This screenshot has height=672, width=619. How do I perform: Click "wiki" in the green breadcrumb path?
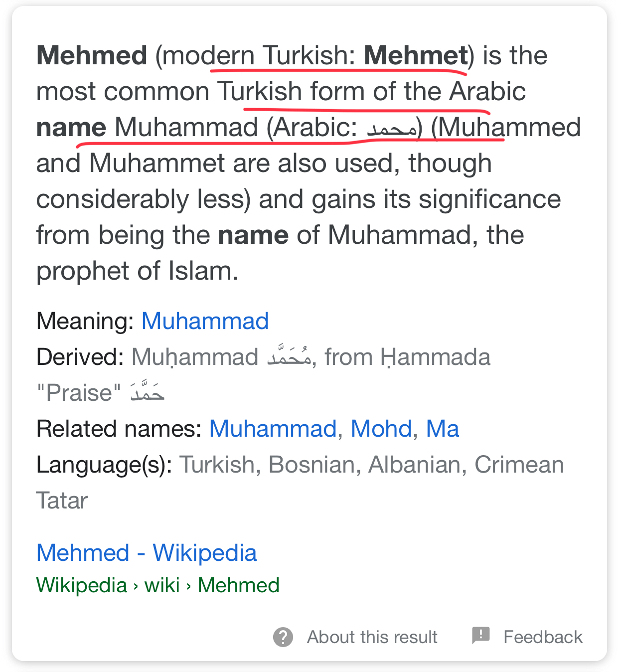162,585
